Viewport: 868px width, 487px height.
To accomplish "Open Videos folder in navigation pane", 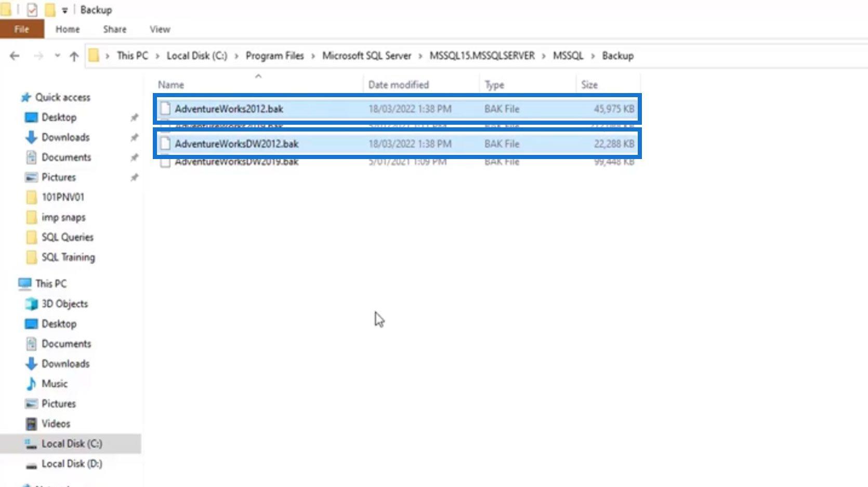I will point(56,424).
